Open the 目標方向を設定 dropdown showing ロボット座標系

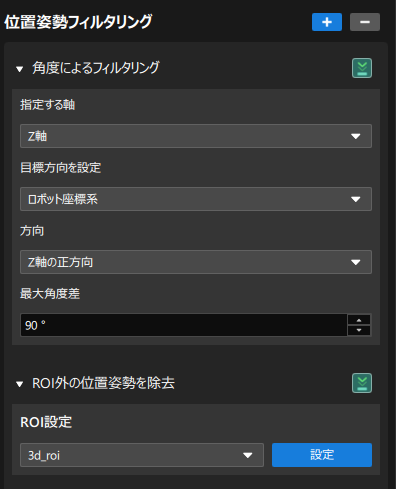[196, 199]
